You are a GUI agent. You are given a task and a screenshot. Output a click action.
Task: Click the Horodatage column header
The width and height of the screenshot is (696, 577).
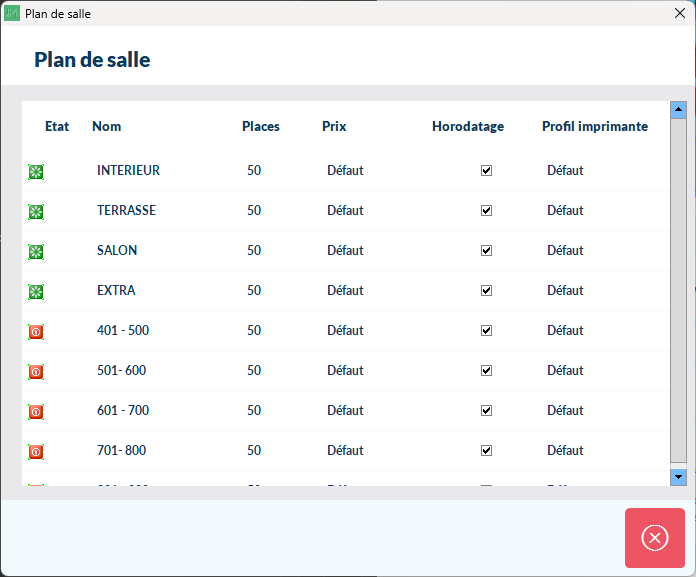tap(468, 126)
